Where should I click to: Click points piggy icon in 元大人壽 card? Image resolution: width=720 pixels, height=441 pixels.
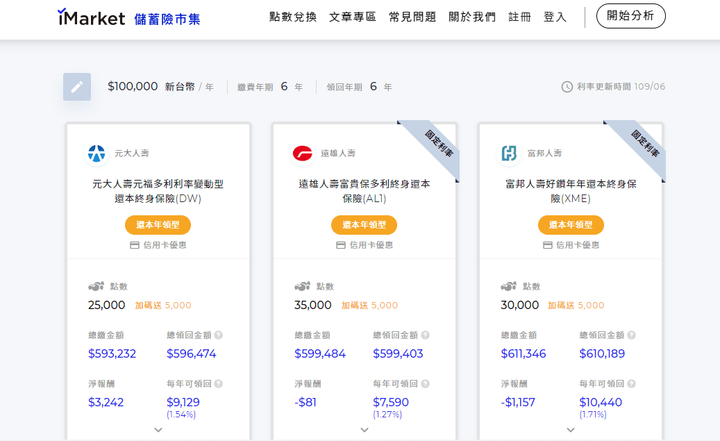click(x=96, y=287)
